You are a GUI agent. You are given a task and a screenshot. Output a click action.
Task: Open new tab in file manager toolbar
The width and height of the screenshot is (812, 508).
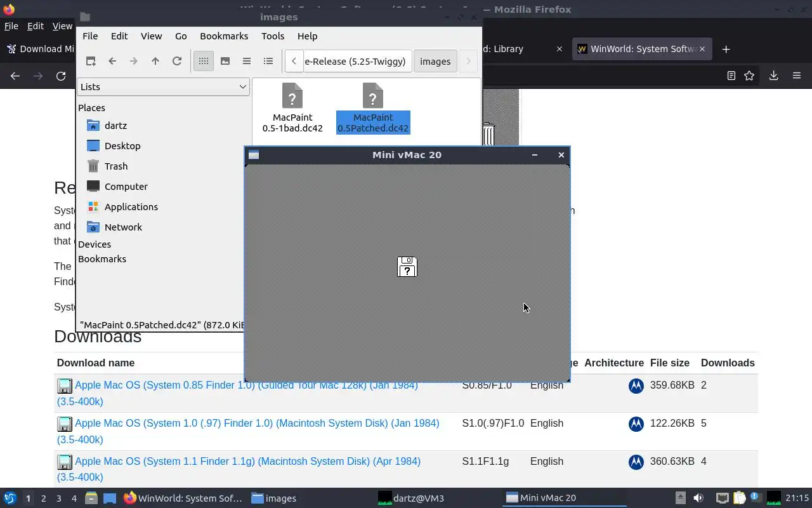point(91,61)
